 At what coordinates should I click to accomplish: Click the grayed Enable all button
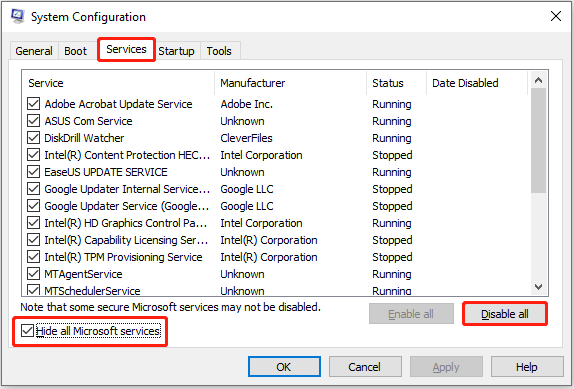[411, 314]
